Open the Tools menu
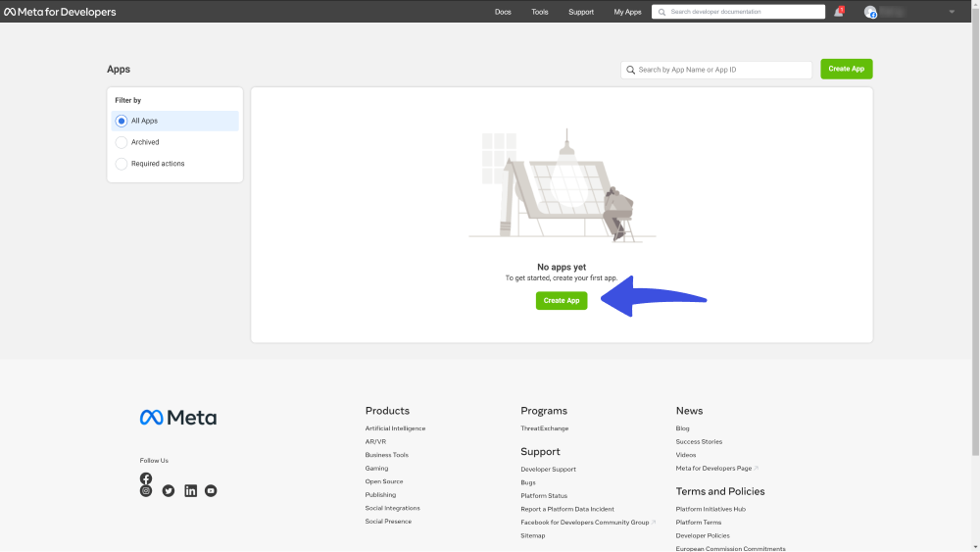This screenshot has width=980, height=552. click(539, 12)
